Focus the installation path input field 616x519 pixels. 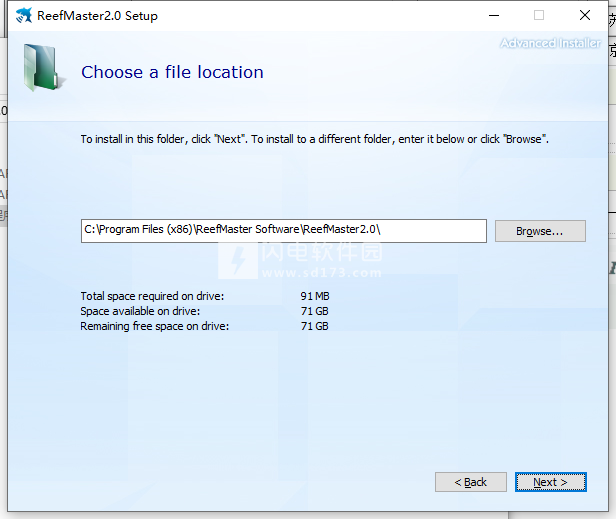284,231
